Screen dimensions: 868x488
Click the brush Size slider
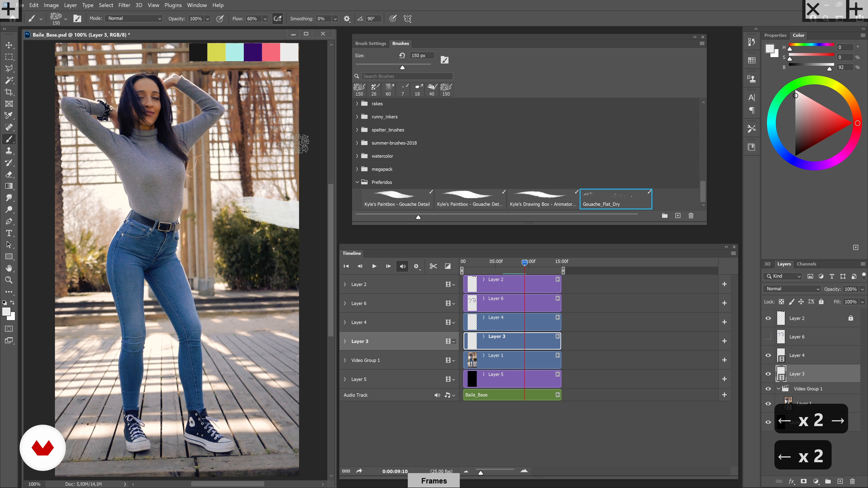(x=393, y=64)
